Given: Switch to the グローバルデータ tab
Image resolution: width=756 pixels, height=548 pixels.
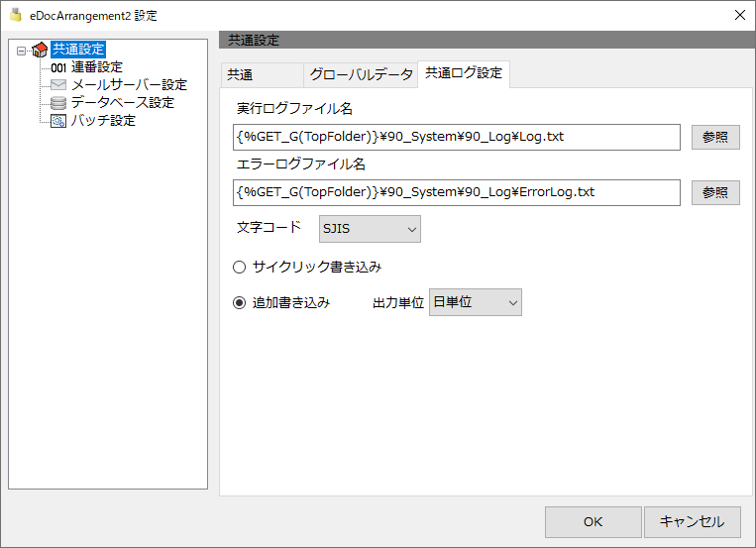Looking at the screenshot, I should [361, 74].
